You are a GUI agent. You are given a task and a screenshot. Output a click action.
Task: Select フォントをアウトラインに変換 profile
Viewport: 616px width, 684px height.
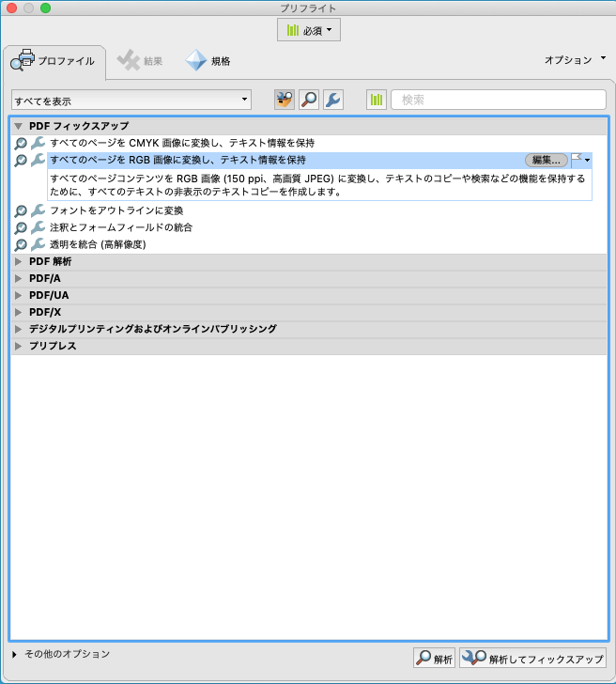click(x=116, y=210)
